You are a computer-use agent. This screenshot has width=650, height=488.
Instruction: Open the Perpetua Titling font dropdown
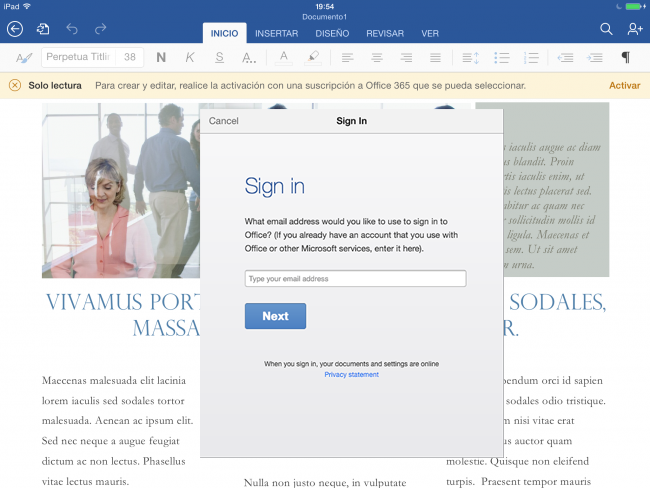[x=80, y=58]
